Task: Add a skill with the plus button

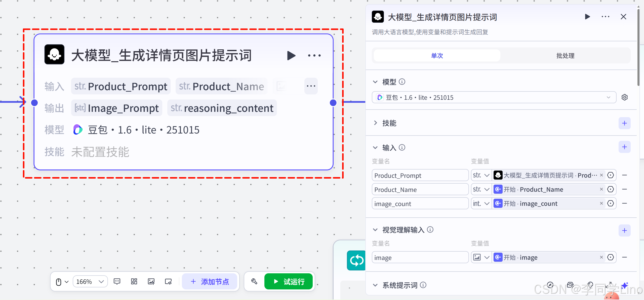Action: pos(624,123)
